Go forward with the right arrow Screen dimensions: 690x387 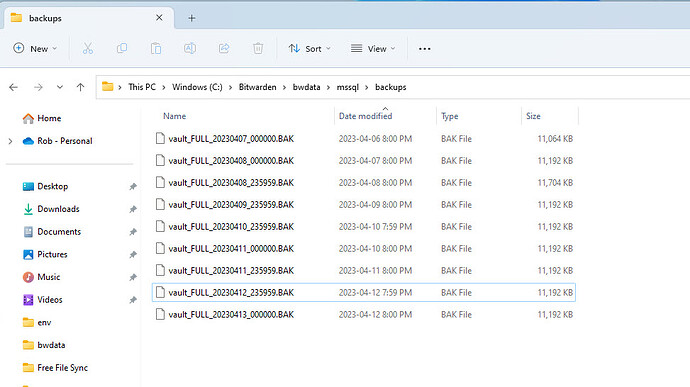38,87
